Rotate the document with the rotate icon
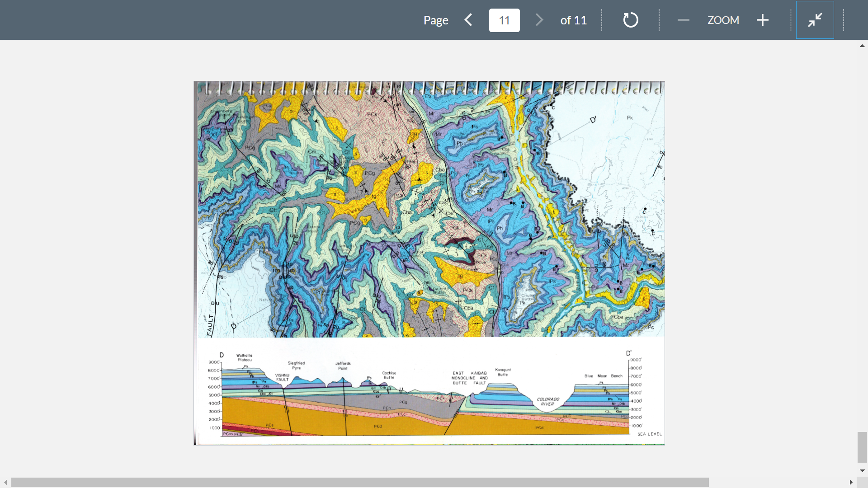 [630, 20]
